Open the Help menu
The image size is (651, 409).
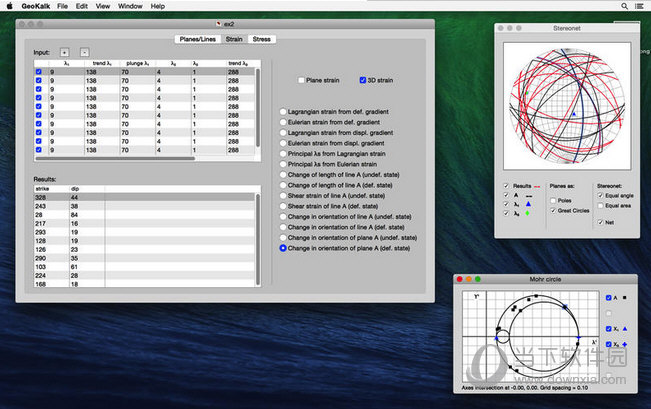[x=158, y=6]
